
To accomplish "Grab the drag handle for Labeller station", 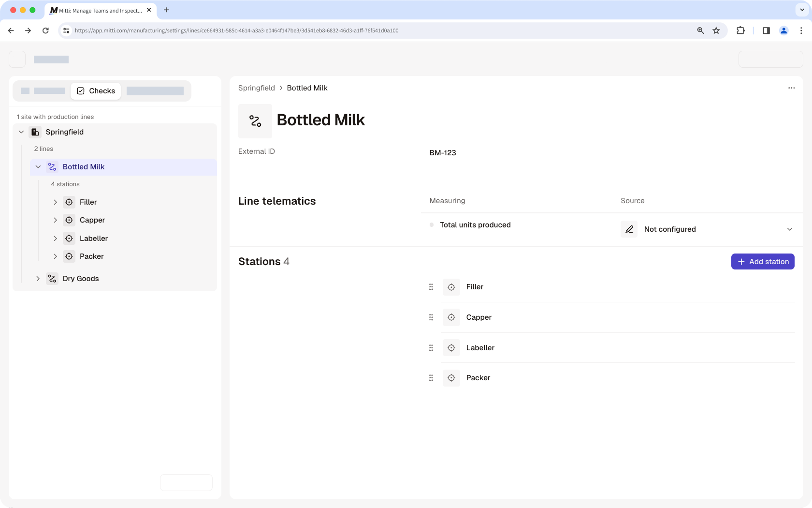I will [431, 348].
